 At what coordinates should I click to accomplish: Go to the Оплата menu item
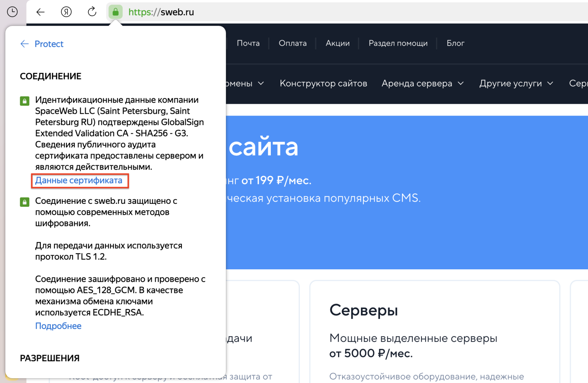(293, 43)
